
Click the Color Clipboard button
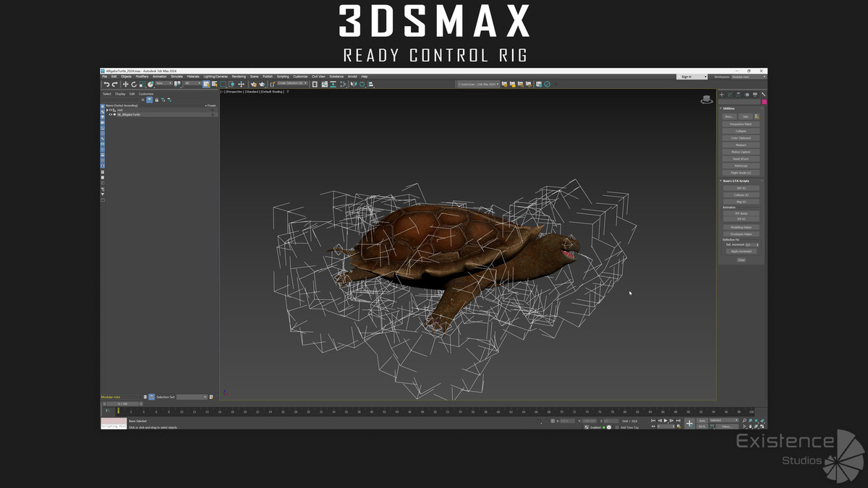coord(741,137)
